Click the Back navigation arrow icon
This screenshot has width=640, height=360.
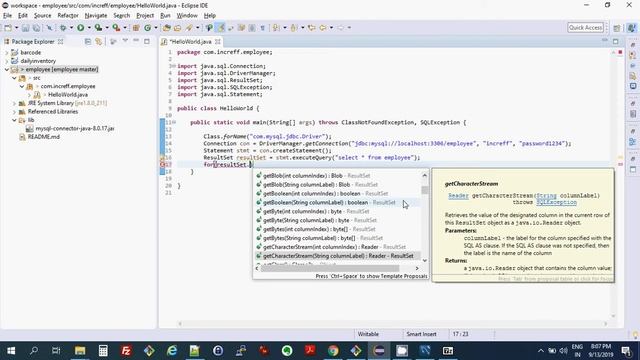(x=323, y=28)
